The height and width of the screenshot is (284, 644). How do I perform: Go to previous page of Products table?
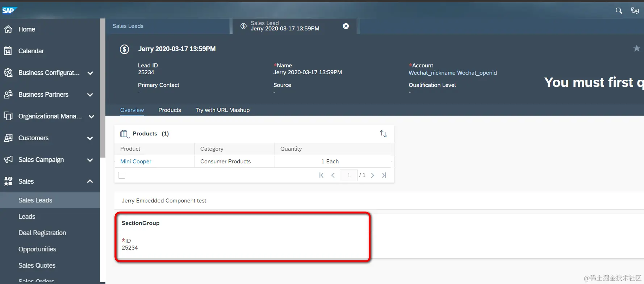(333, 175)
